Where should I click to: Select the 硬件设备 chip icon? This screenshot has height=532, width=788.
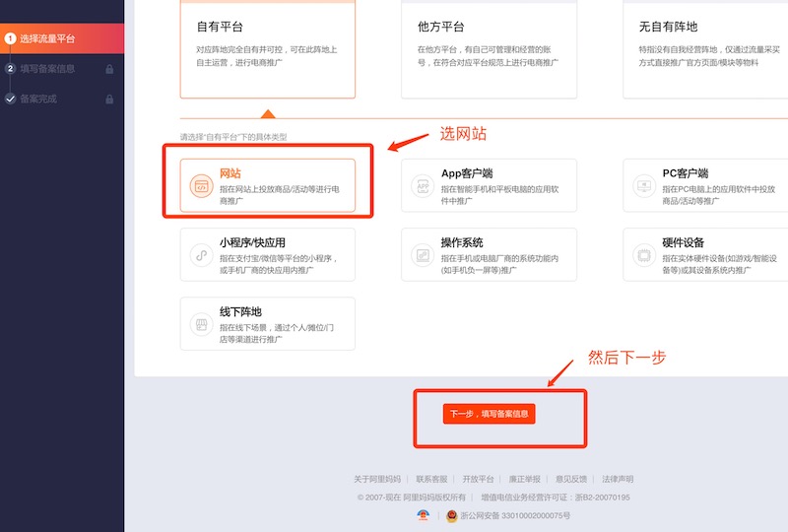pos(643,255)
